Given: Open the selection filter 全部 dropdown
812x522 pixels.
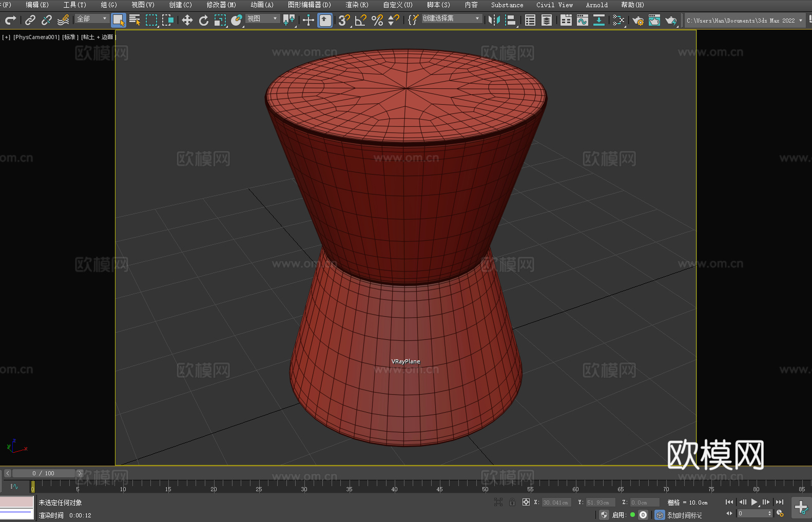Looking at the screenshot, I should (x=92, y=18).
